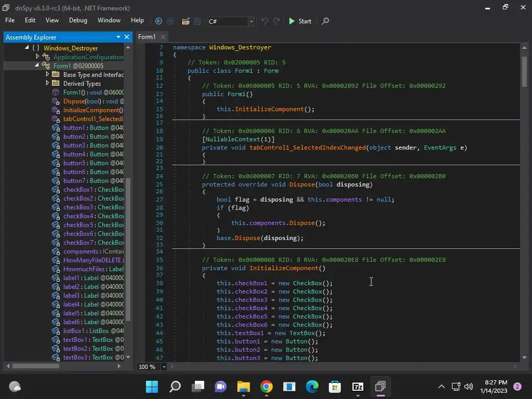Open the Help menu
This screenshot has width=532, height=399.
[x=137, y=20]
